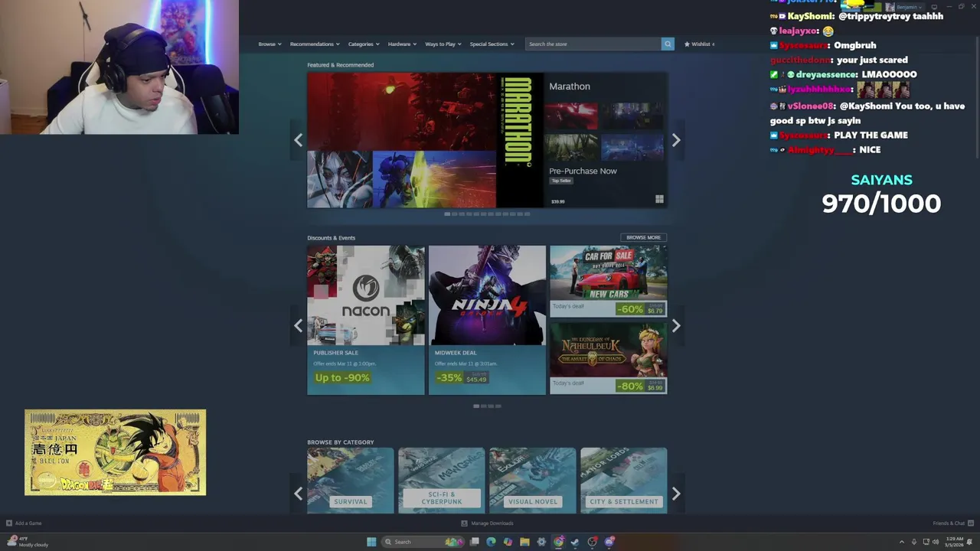Open File Explorer from the taskbar
The image size is (980, 551).
point(524,542)
